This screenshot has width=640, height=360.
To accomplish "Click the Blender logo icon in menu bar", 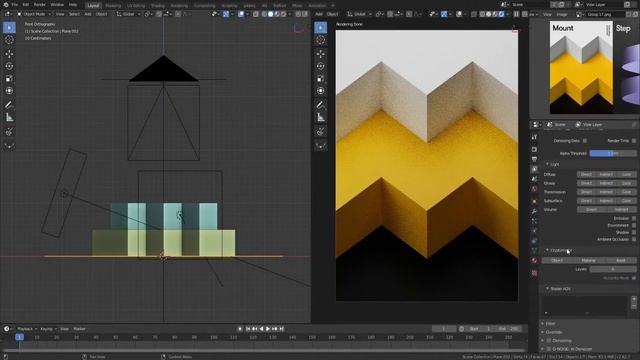I will [5, 4].
